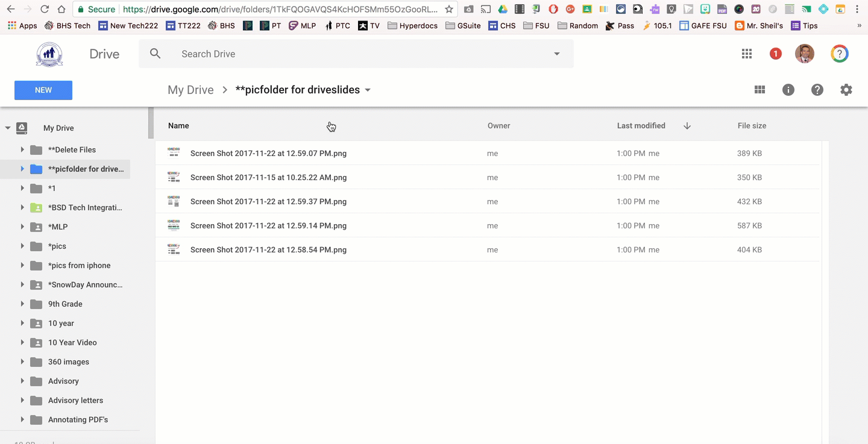This screenshot has height=444, width=868.
Task: Expand the **Delete Files folder arrow
Action: pyautogui.click(x=22, y=149)
